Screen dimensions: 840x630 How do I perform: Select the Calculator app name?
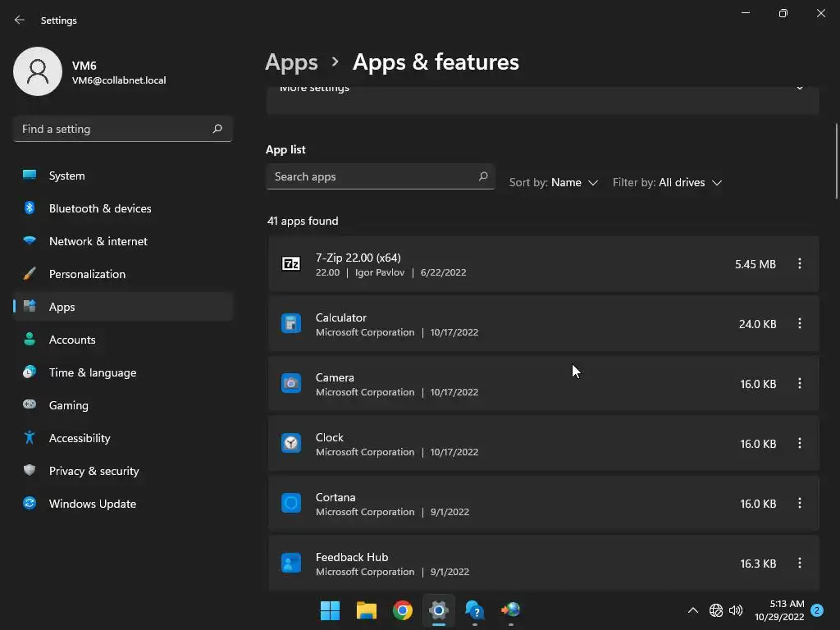click(x=340, y=317)
